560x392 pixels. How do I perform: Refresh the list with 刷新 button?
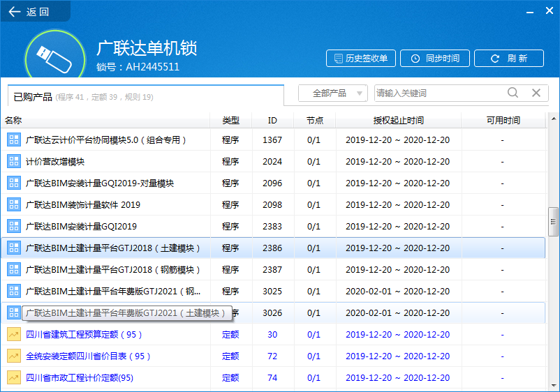click(x=509, y=58)
